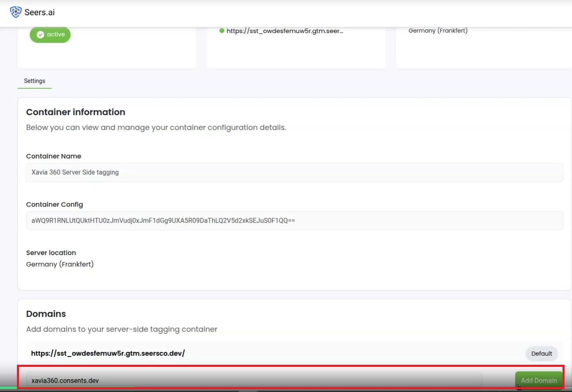Image resolution: width=572 pixels, height=392 pixels.
Task: Click the 'Below you can view and manage' description
Action: click(x=156, y=127)
